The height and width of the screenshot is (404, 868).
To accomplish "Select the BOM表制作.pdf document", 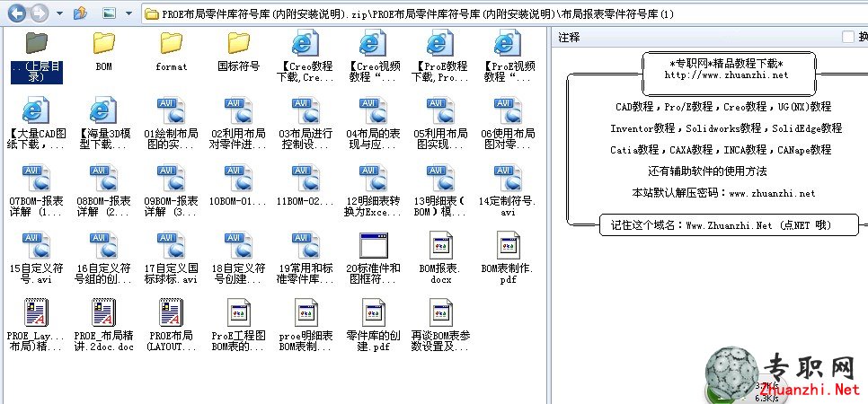I will tap(509, 259).
